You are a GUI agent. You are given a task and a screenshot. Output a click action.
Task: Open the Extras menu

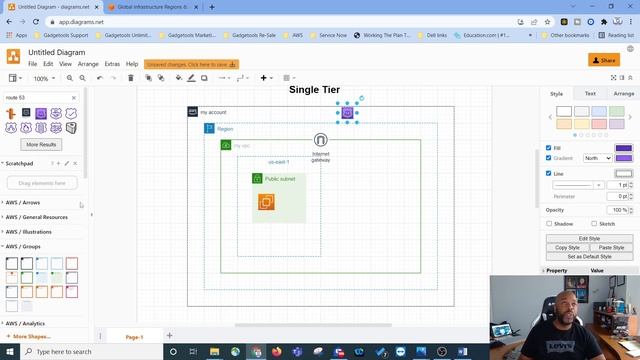[x=112, y=64]
